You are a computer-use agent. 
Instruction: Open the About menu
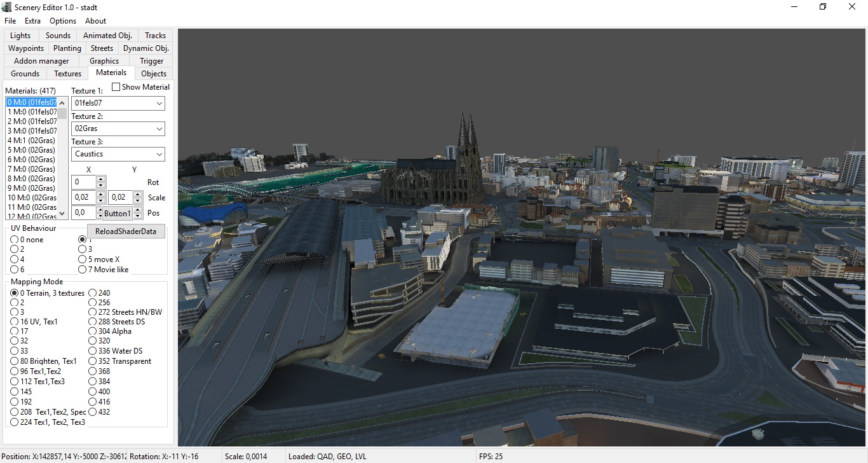pyautogui.click(x=96, y=21)
